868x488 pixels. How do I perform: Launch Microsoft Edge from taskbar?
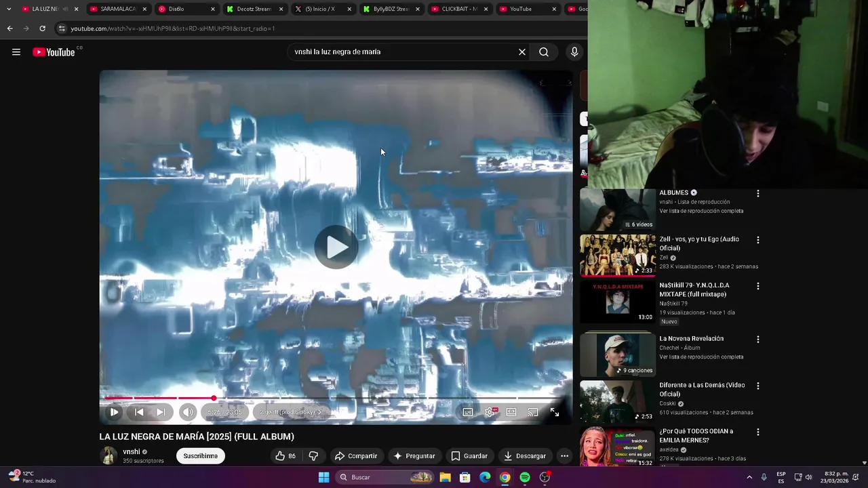click(485, 477)
